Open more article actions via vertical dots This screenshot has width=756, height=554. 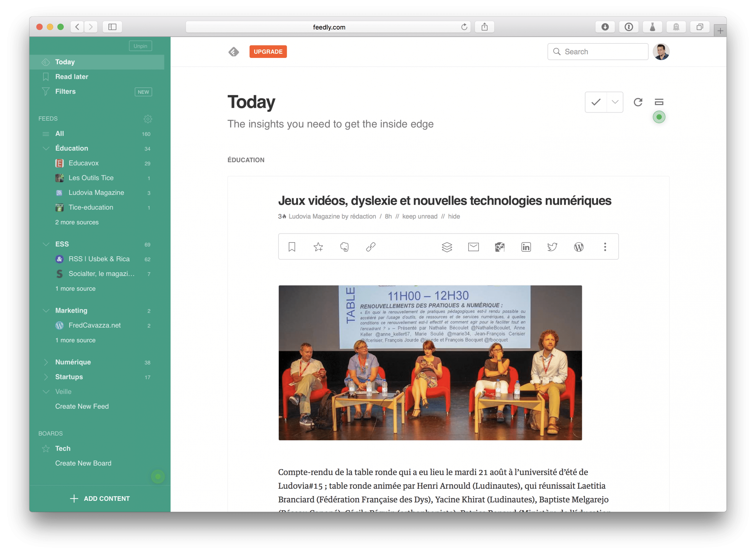pos(605,247)
